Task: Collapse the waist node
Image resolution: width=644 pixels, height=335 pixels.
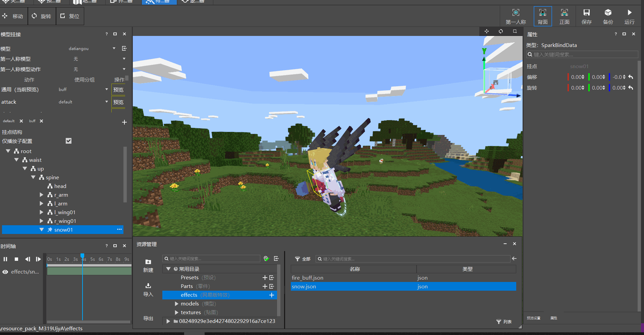Action: click(16, 160)
